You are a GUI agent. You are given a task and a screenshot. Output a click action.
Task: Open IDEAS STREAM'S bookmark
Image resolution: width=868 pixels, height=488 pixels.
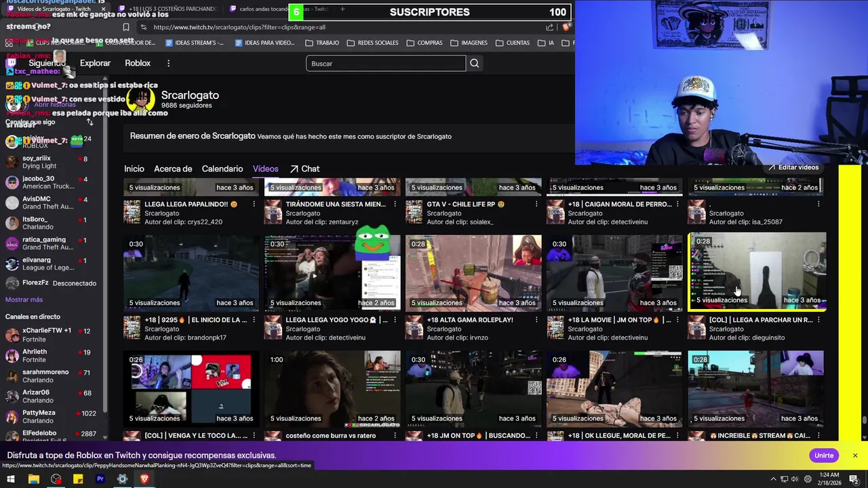click(x=195, y=43)
